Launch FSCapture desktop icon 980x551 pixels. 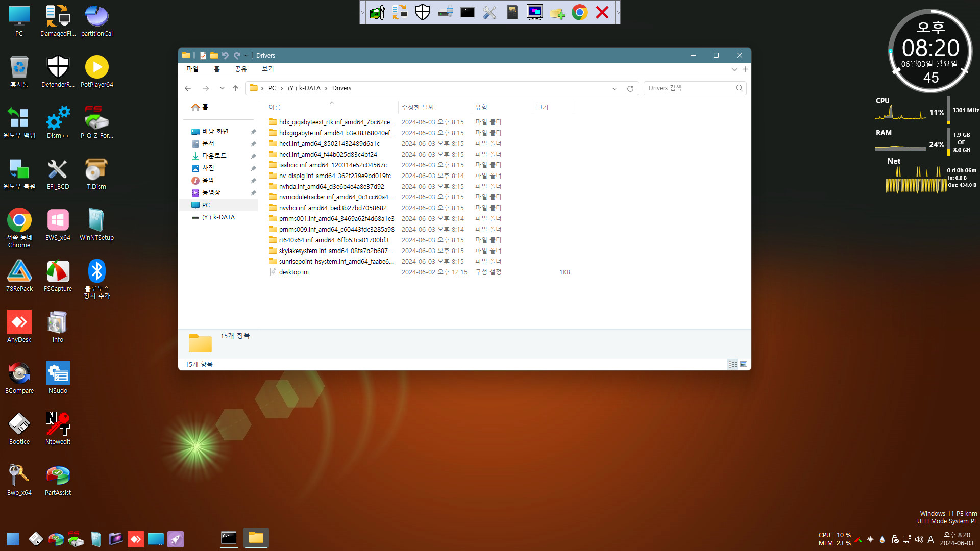pos(58,275)
